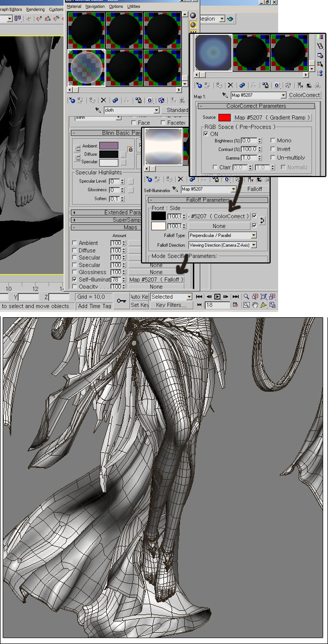The height and width of the screenshot is (644, 328).
Task: Open Material menu in Material Editor
Action: click(x=74, y=6)
